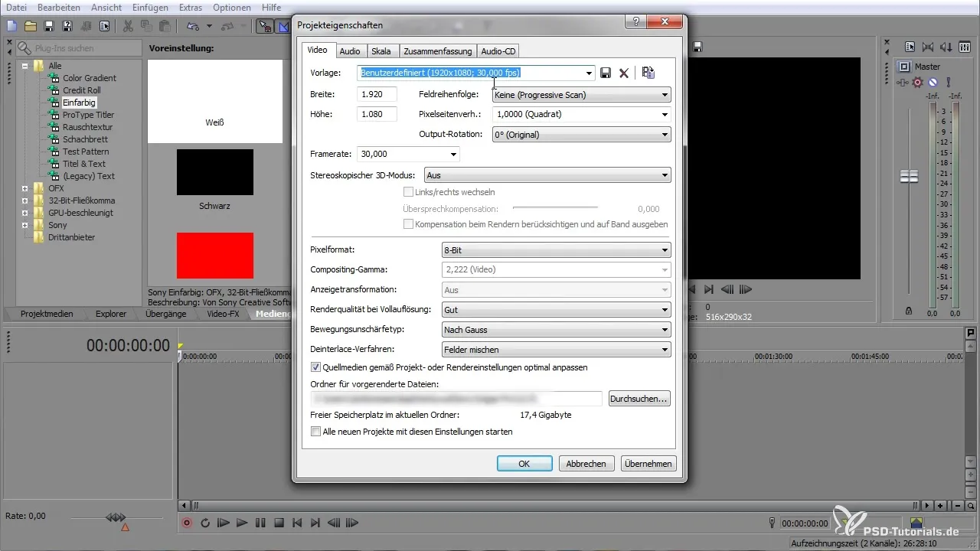Expand the Sony folder in plug-in tree
The width and height of the screenshot is (980, 551).
pos(25,225)
